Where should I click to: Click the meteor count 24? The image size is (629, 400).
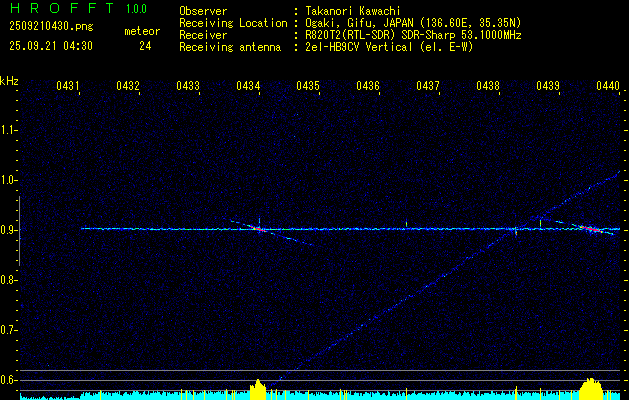[145, 46]
